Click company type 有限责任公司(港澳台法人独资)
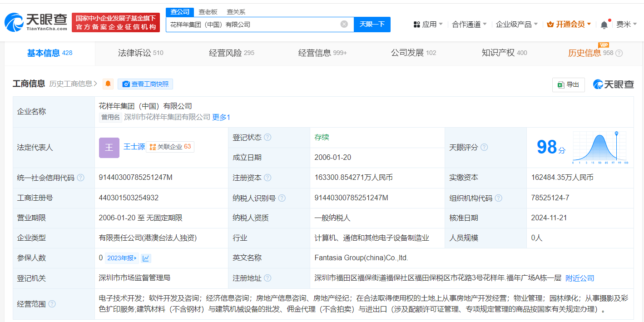Image resolution: width=644 pixels, height=322 pixels. point(148,238)
